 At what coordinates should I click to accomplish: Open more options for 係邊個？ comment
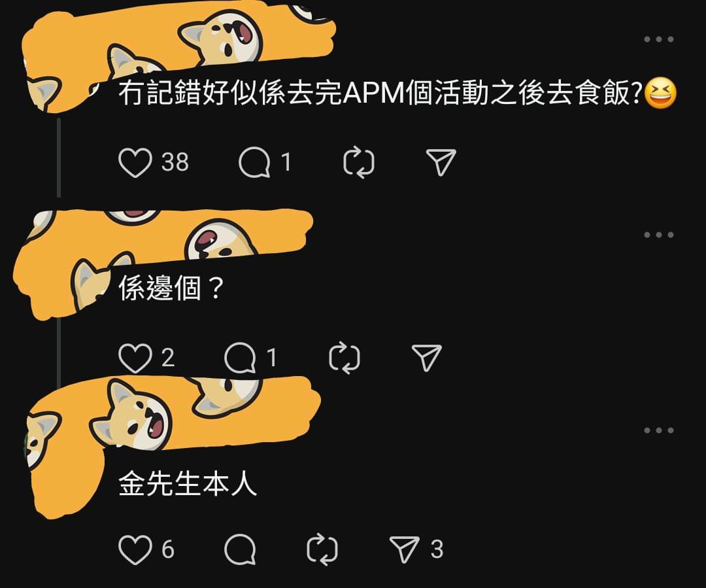pos(659,235)
